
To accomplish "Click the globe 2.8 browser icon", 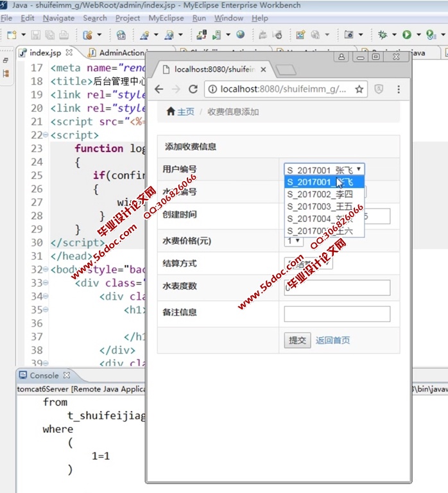I will pos(121,35).
